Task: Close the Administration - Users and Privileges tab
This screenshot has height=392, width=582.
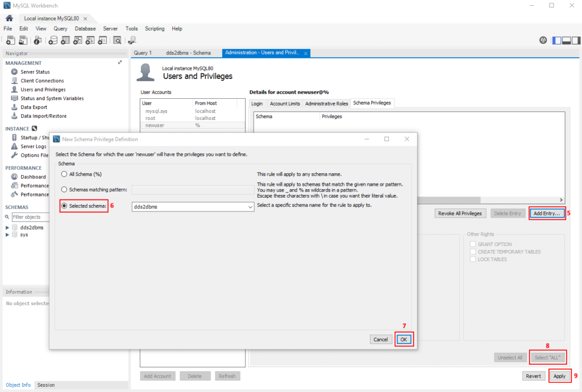Action: pyautogui.click(x=305, y=53)
